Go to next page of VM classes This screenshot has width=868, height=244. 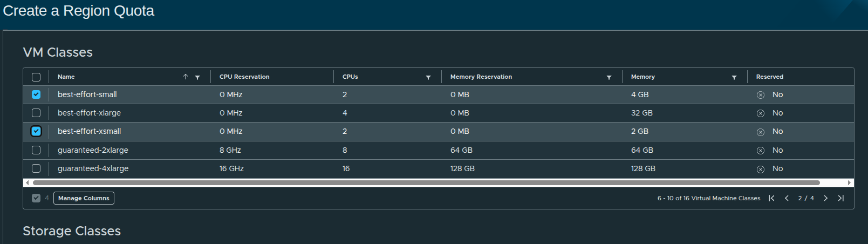pyautogui.click(x=825, y=198)
